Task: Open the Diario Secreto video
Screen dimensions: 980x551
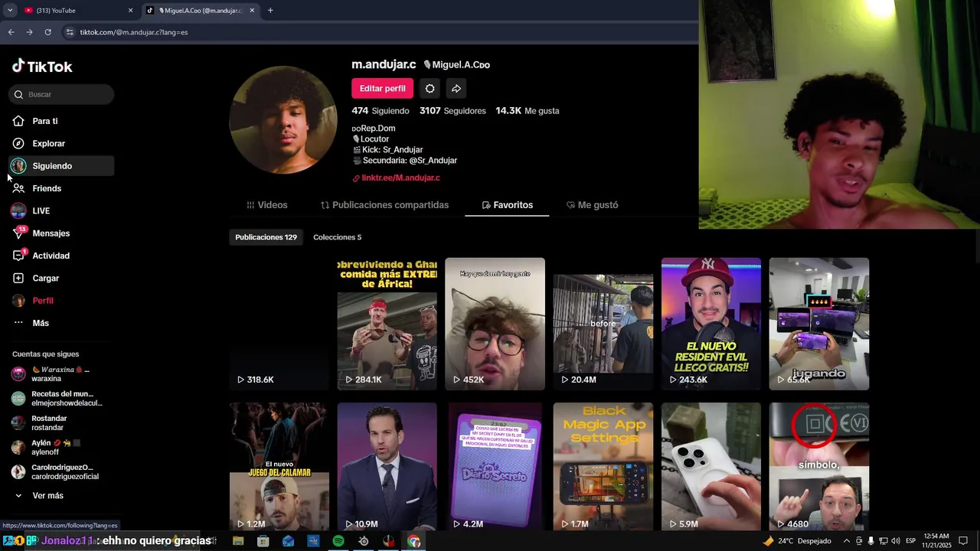Action: (495, 466)
